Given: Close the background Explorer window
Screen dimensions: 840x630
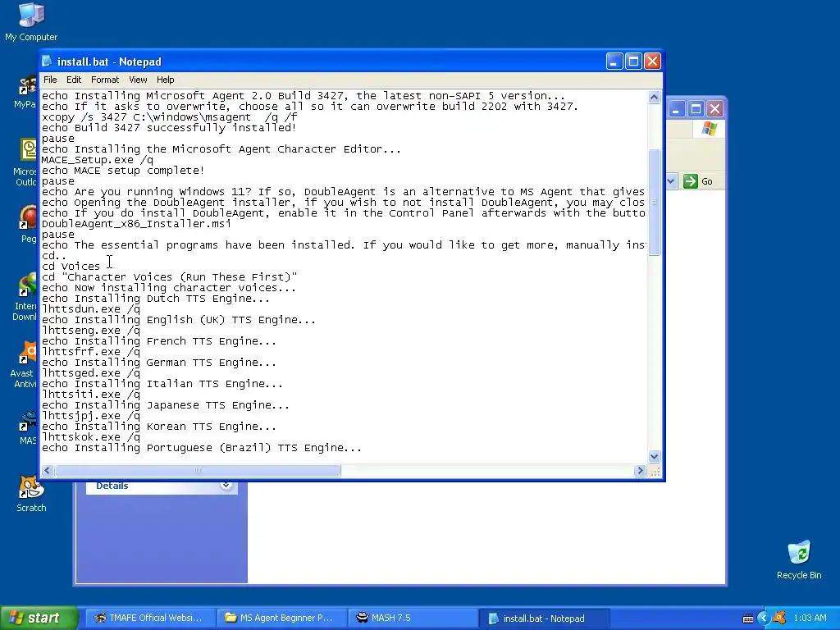Looking at the screenshot, I should [714, 109].
